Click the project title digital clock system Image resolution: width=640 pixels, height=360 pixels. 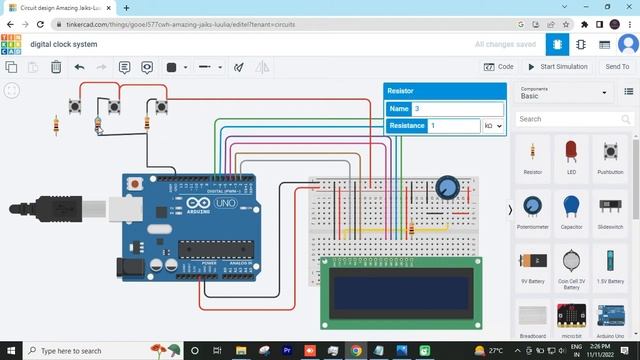(64, 44)
